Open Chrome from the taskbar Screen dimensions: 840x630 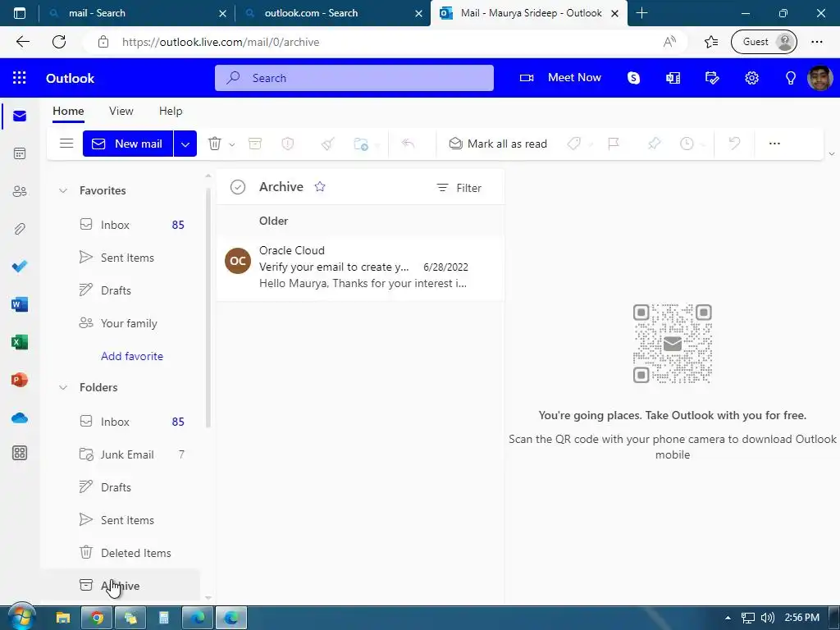point(97,619)
